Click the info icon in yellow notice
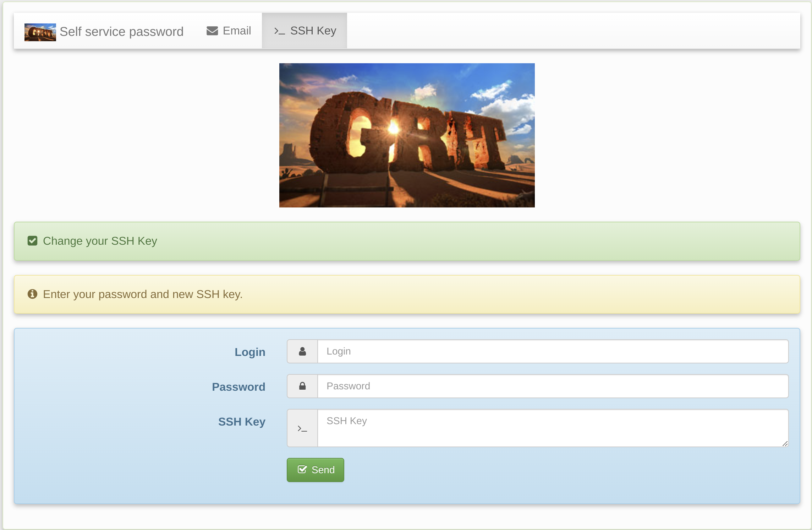The image size is (812, 530). coord(32,294)
